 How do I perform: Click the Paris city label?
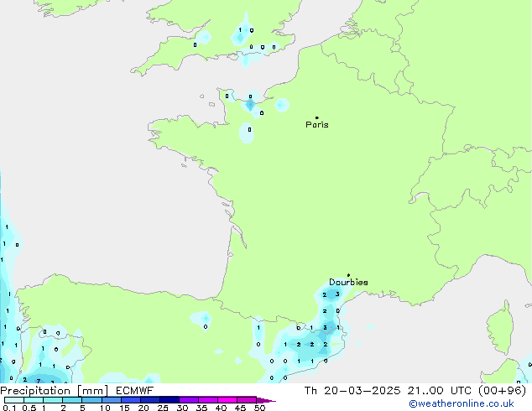(317, 124)
